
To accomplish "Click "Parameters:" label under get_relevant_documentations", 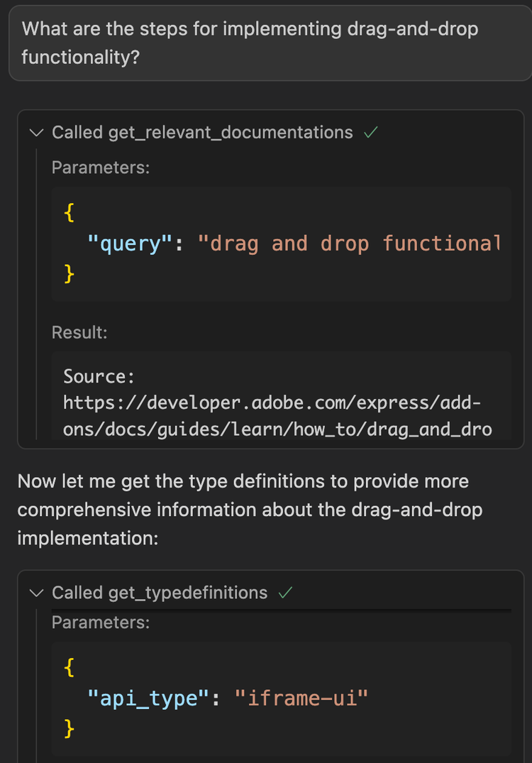I will [101, 168].
